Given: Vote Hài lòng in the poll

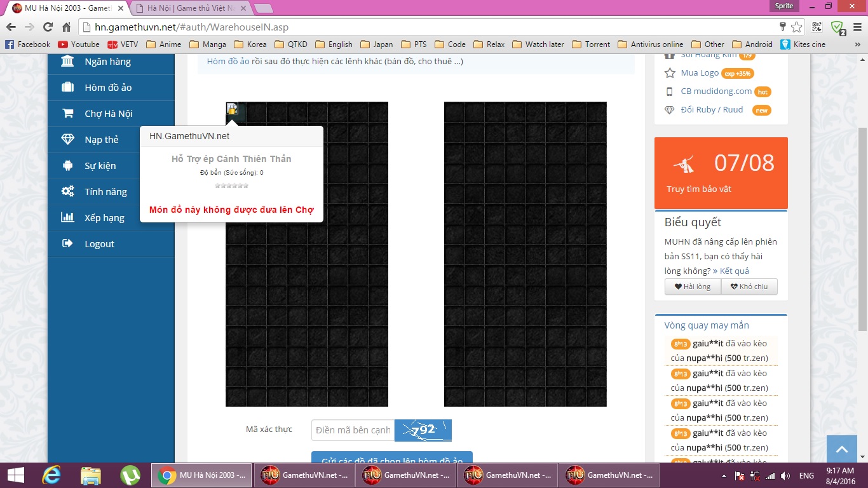Looking at the screenshot, I should [x=693, y=287].
